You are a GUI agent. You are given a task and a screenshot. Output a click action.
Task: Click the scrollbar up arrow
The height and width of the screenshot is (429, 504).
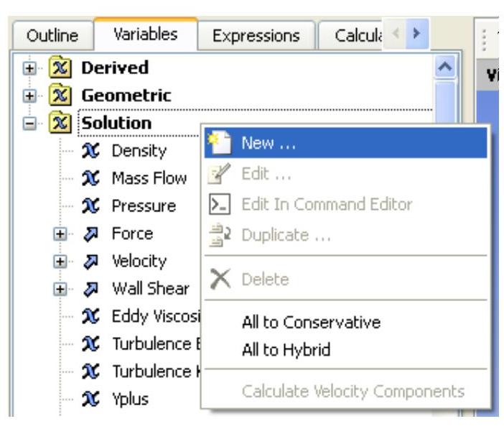coord(444,68)
